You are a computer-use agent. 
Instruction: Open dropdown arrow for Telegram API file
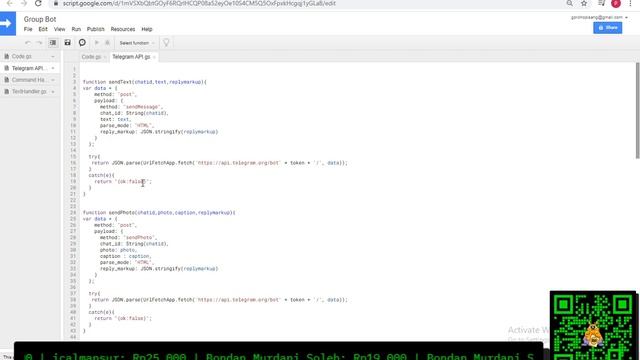tap(53, 68)
